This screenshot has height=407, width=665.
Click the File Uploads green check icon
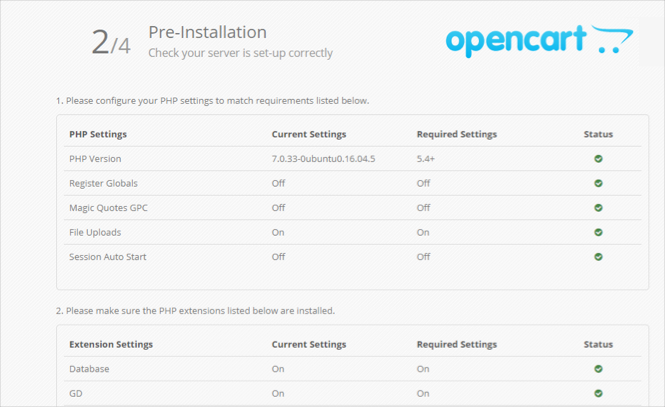coord(598,232)
